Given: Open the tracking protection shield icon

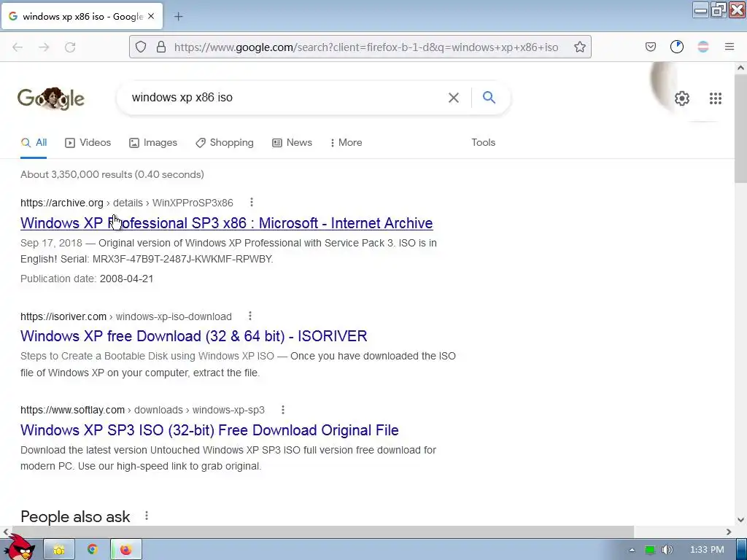Looking at the screenshot, I should click(141, 47).
